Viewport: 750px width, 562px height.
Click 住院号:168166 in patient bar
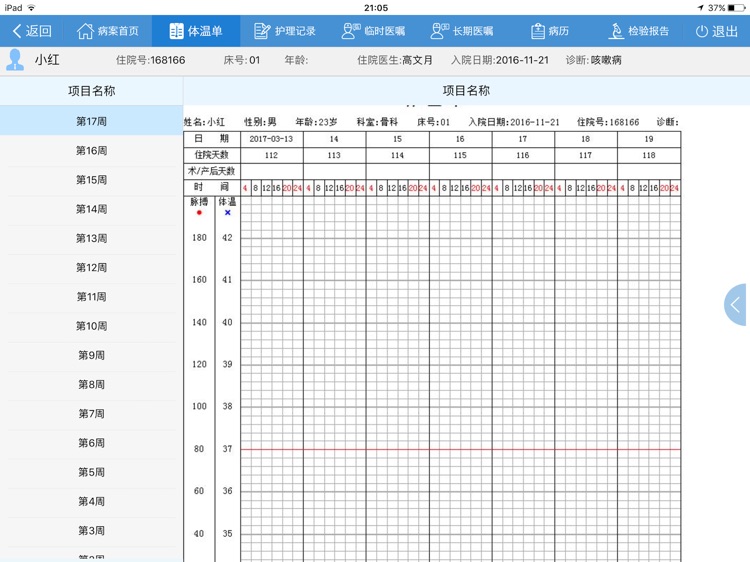click(150, 60)
